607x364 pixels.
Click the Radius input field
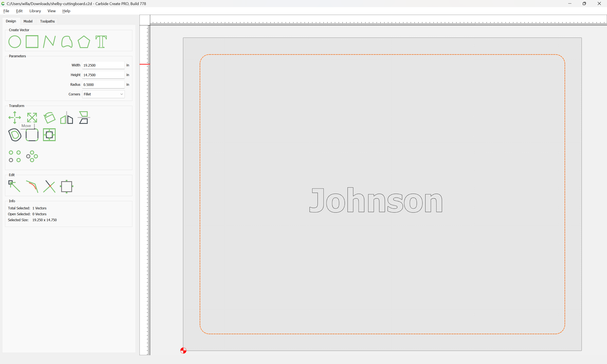103,85
